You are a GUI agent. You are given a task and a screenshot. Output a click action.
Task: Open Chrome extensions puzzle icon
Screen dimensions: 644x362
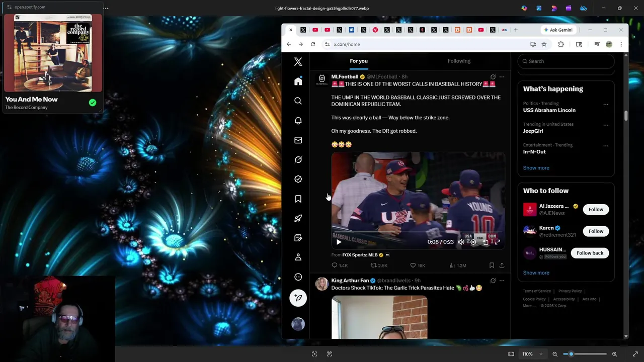[561, 44]
